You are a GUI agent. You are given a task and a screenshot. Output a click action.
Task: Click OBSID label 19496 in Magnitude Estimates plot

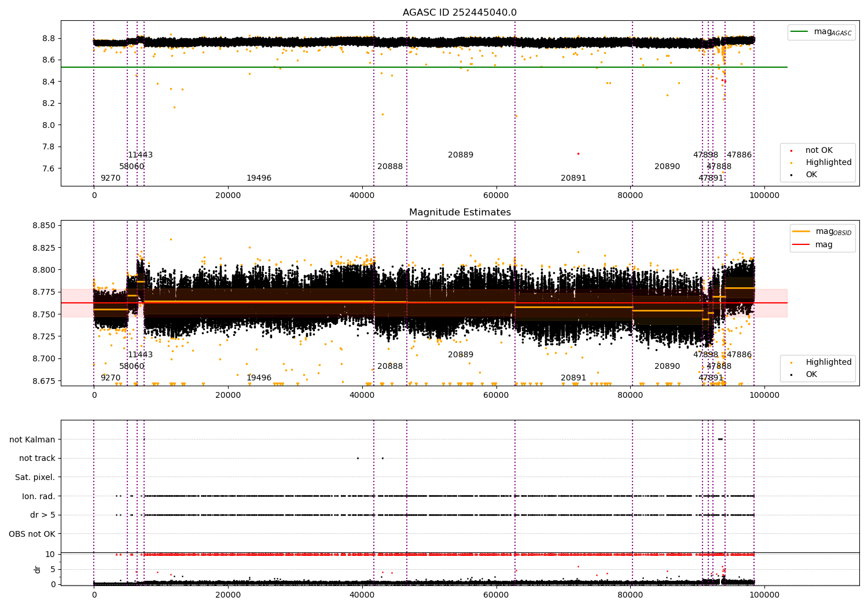[x=259, y=378]
